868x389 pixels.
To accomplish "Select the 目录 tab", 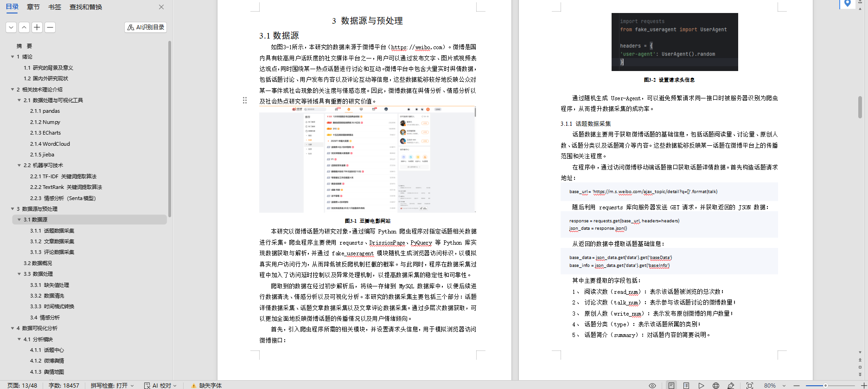I will pyautogui.click(x=12, y=7).
